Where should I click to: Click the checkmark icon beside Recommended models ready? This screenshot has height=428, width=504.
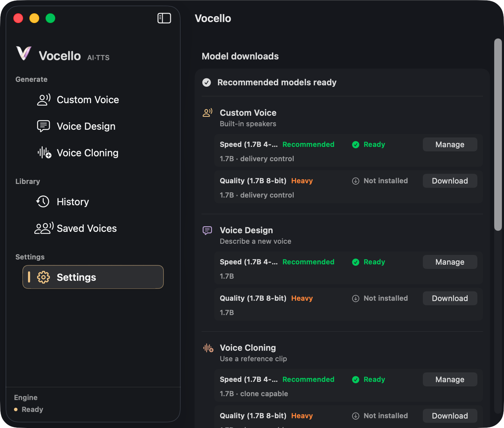click(x=207, y=83)
